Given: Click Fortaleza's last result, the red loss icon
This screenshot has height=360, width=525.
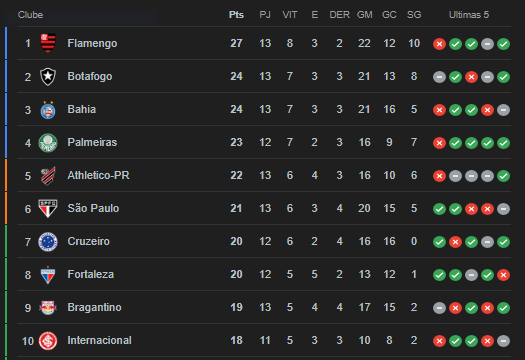Looking at the screenshot, I should [504, 275].
